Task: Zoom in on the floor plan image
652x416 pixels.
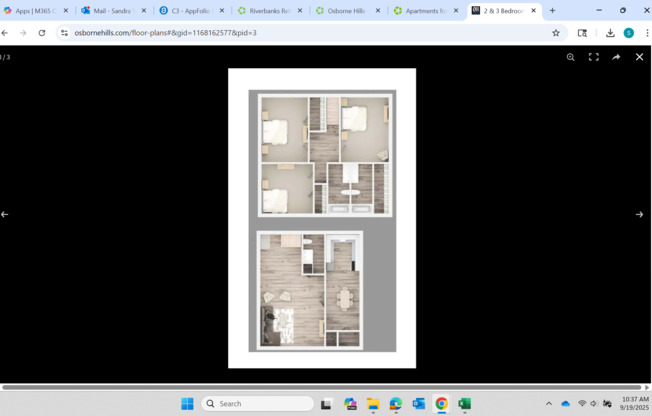Action: pyautogui.click(x=571, y=57)
